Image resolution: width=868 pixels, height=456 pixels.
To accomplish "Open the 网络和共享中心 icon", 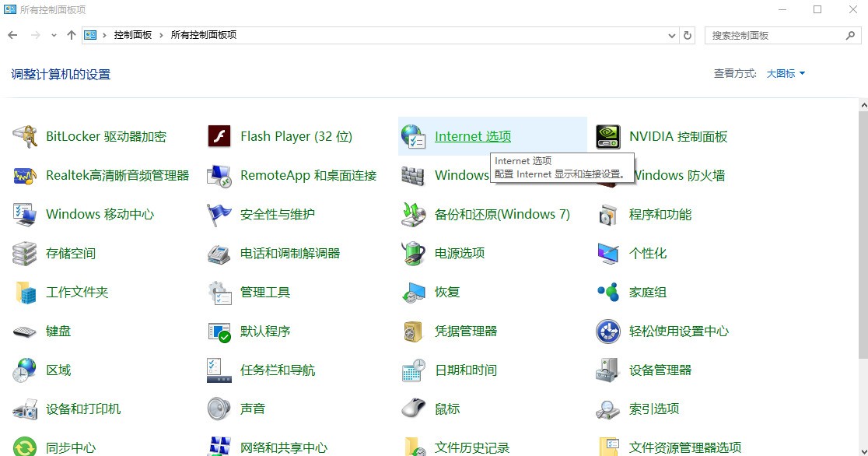I will (x=219, y=446).
